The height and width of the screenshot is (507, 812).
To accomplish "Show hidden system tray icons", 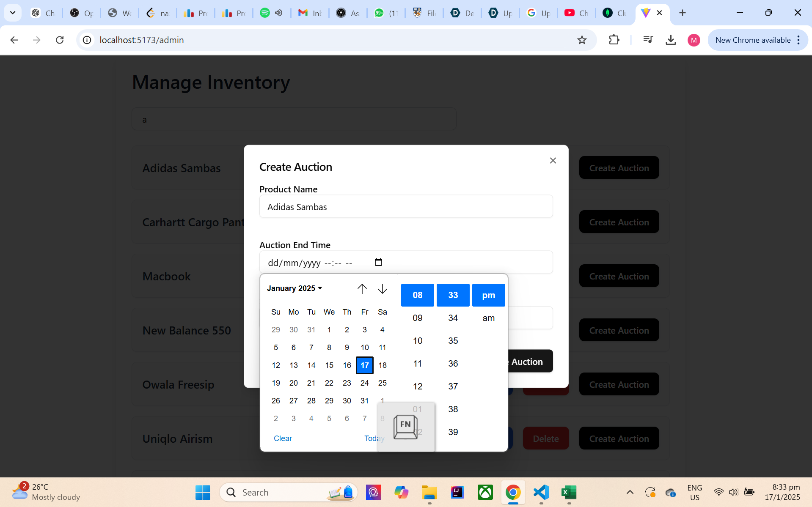I will [630, 492].
